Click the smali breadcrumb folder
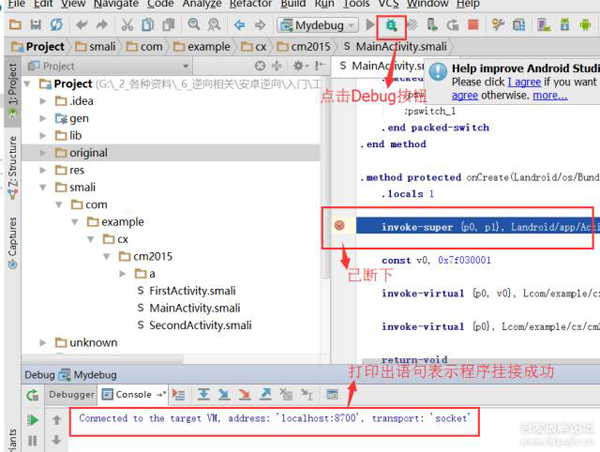The image size is (600, 452). tap(96, 47)
